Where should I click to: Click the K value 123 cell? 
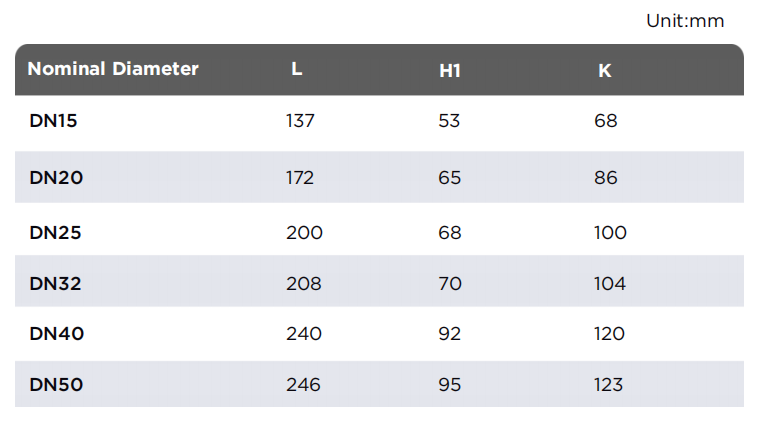608,384
